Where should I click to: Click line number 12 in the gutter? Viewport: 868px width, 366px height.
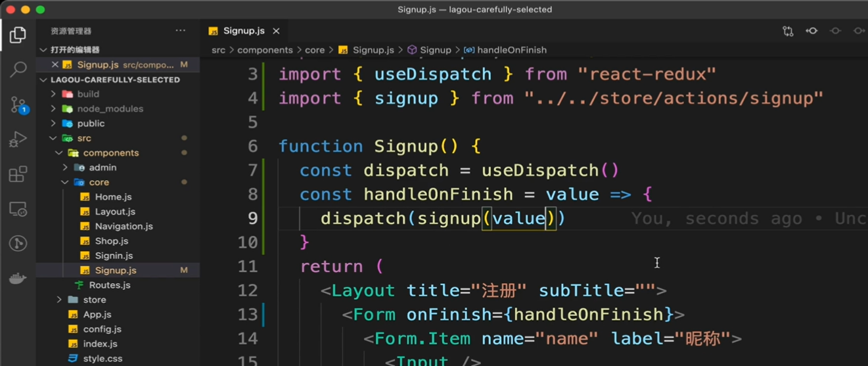point(248,290)
